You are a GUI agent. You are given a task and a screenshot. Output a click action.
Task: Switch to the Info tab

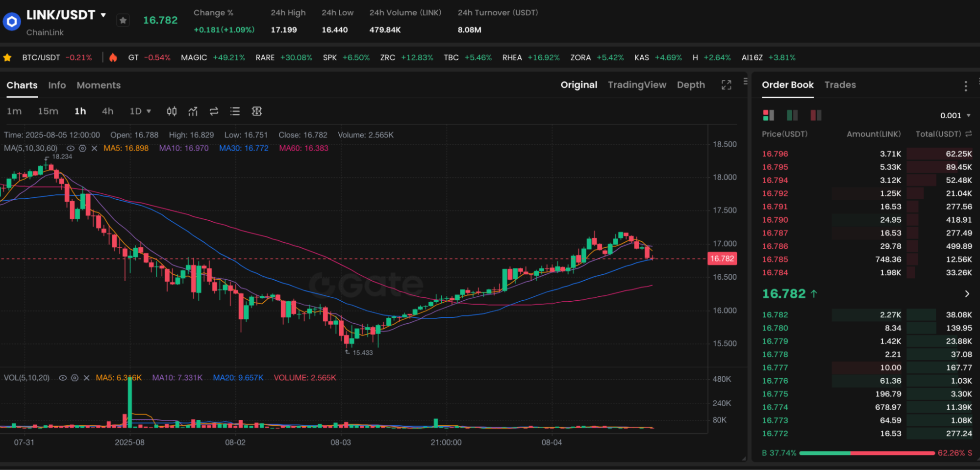click(57, 85)
